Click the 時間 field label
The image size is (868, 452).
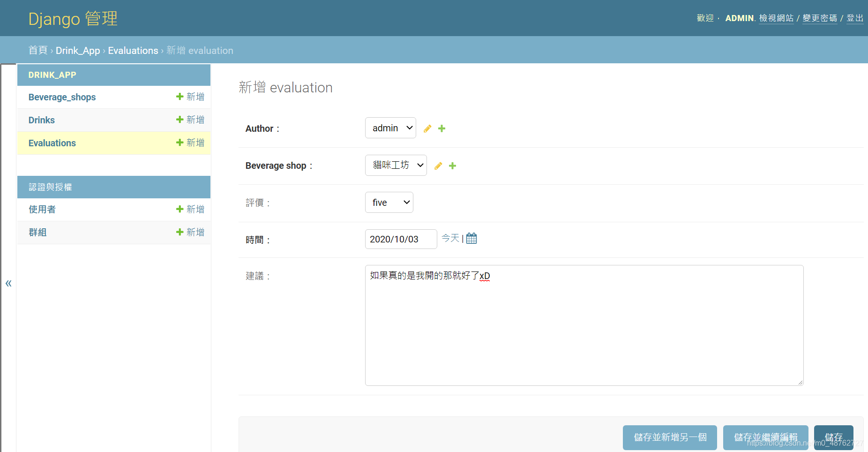coord(258,240)
